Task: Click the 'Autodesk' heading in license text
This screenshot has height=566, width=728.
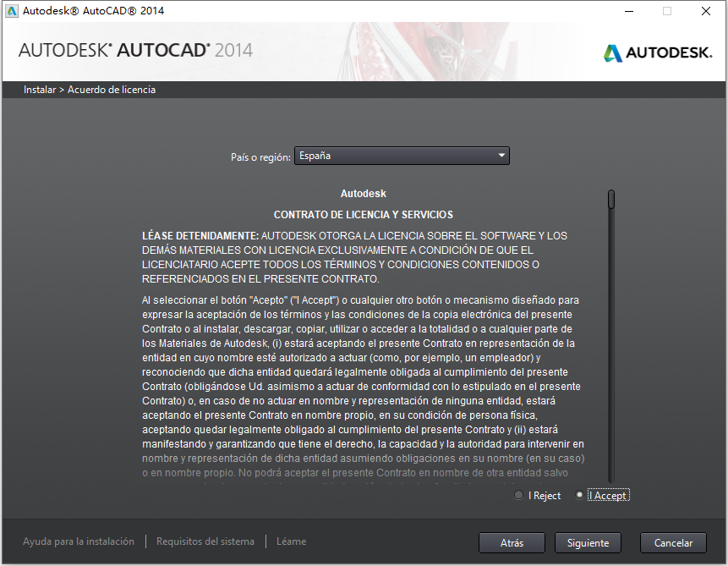Action: coord(363,194)
